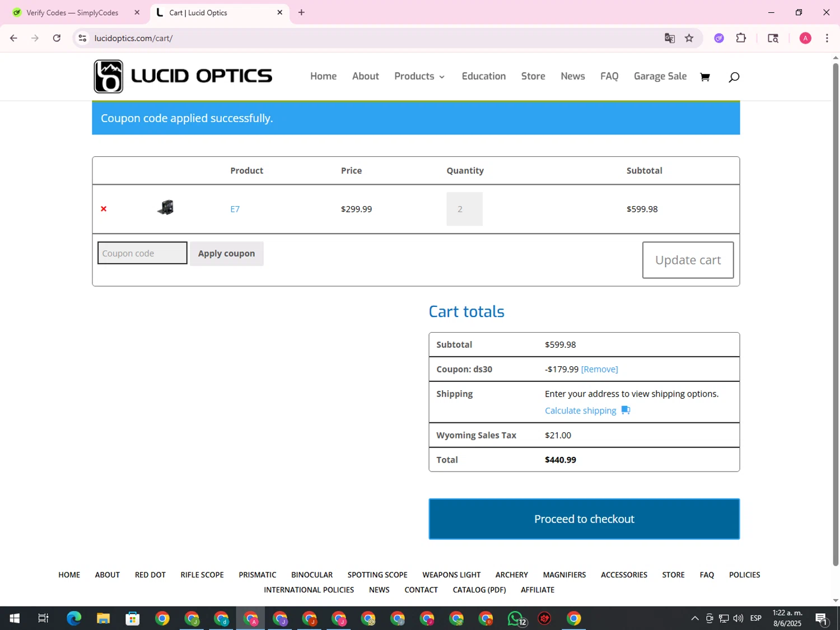The image size is (840, 630).
Task: Remove E7 from cart with red X
Action: pyautogui.click(x=104, y=209)
